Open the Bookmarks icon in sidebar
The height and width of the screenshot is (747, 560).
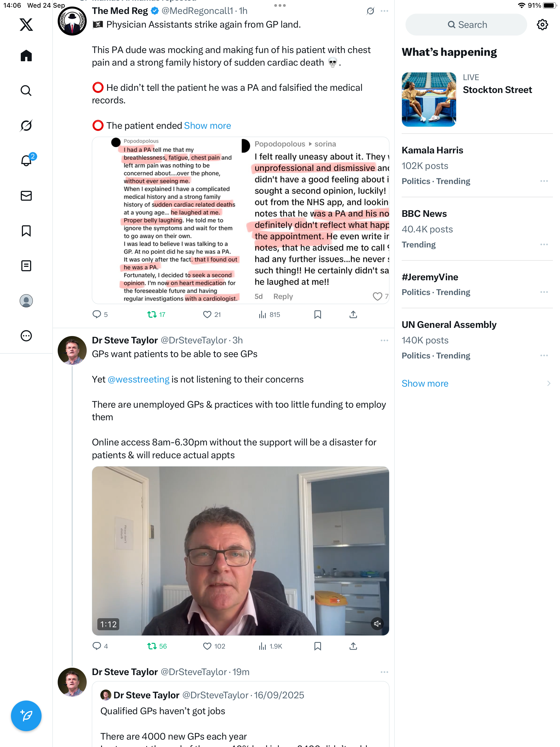tap(26, 231)
